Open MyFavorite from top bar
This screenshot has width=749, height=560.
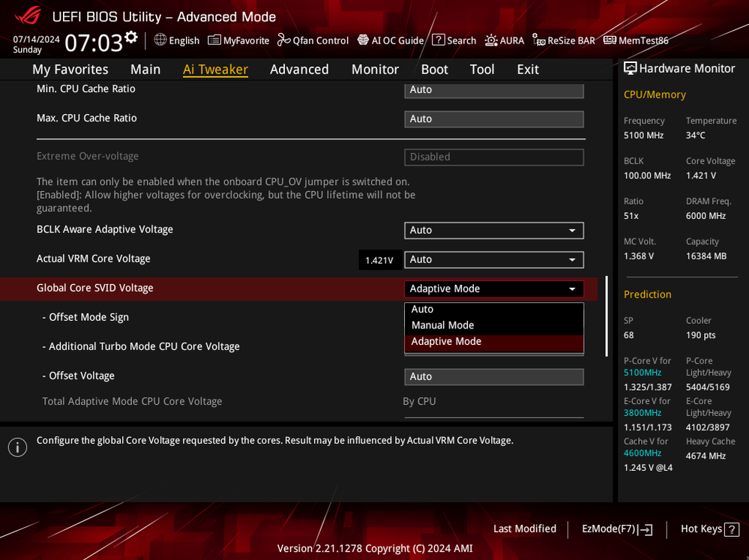pyautogui.click(x=238, y=40)
